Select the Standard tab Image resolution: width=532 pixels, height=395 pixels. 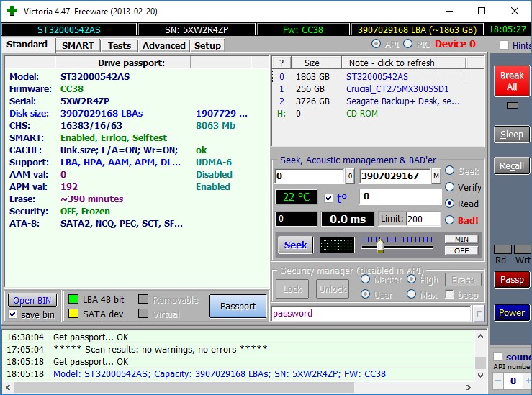pos(27,45)
